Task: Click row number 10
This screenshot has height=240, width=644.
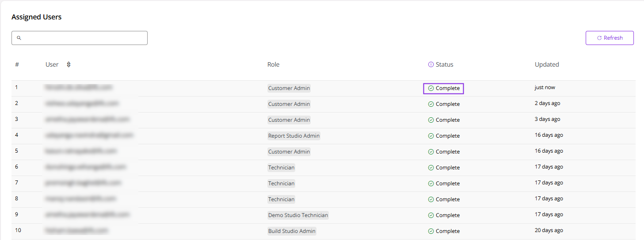Action: coord(18,230)
